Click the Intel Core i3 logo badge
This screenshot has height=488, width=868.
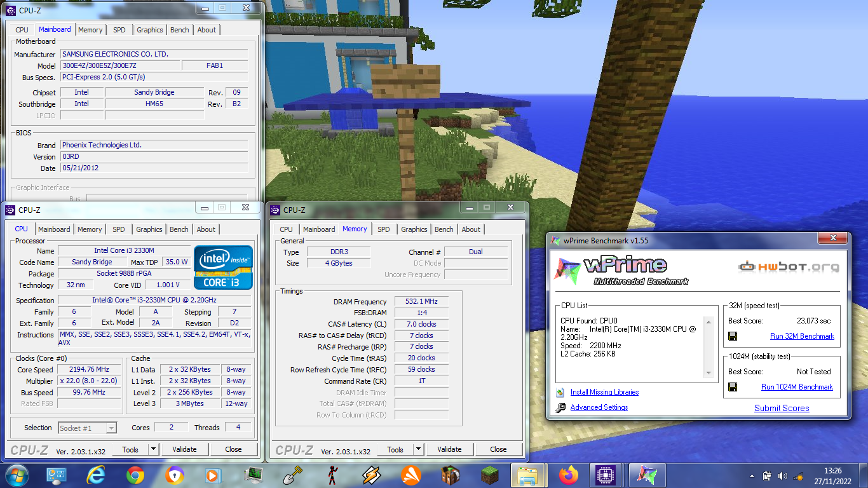[x=223, y=268]
